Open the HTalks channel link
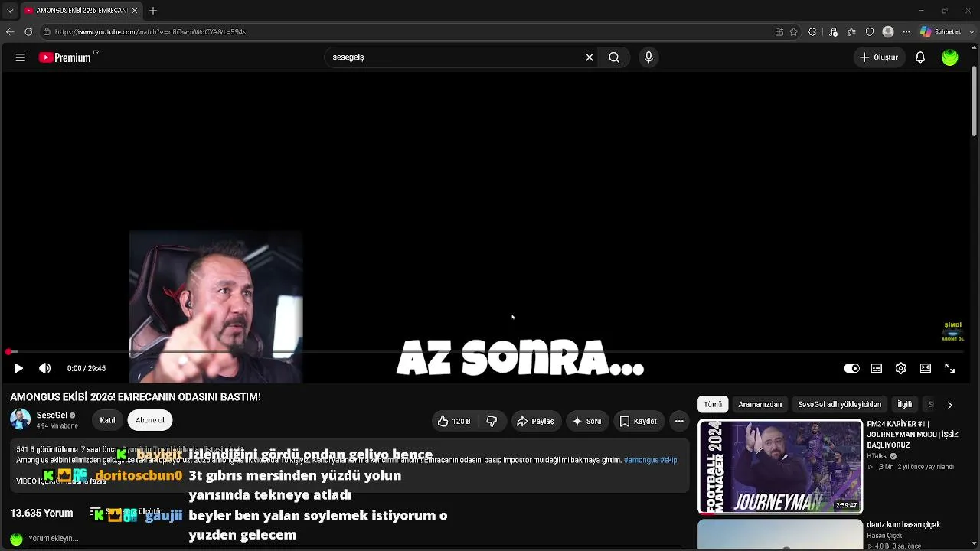Viewport: 980px width, 551px height. click(x=877, y=456)
